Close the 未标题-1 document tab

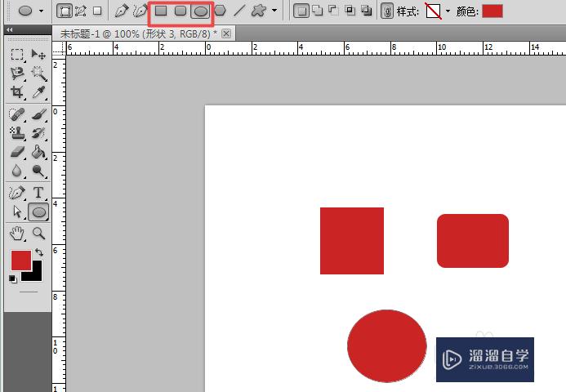226,33
